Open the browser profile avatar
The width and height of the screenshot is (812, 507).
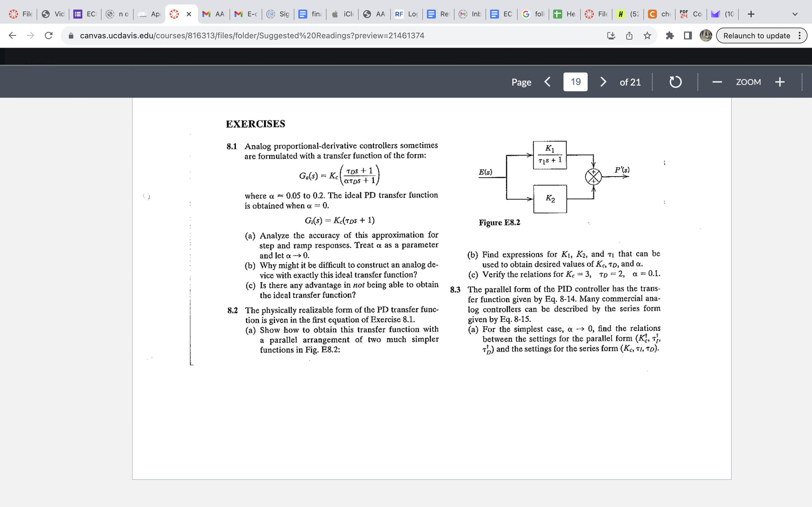[x=706, y=35]
